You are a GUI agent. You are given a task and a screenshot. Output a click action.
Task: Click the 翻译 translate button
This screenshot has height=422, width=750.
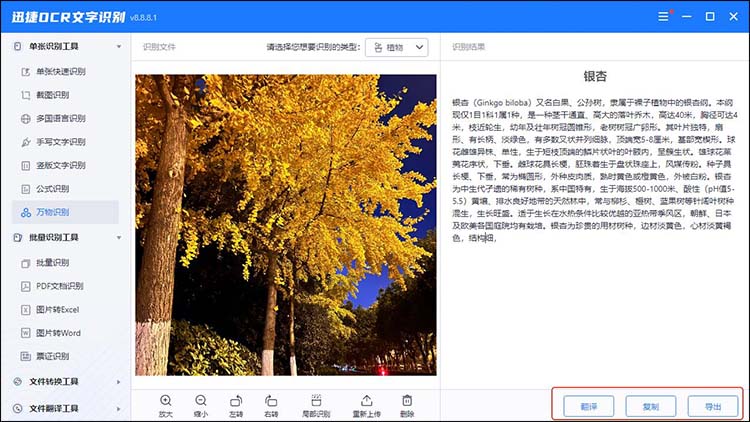[x=588, y=406]
